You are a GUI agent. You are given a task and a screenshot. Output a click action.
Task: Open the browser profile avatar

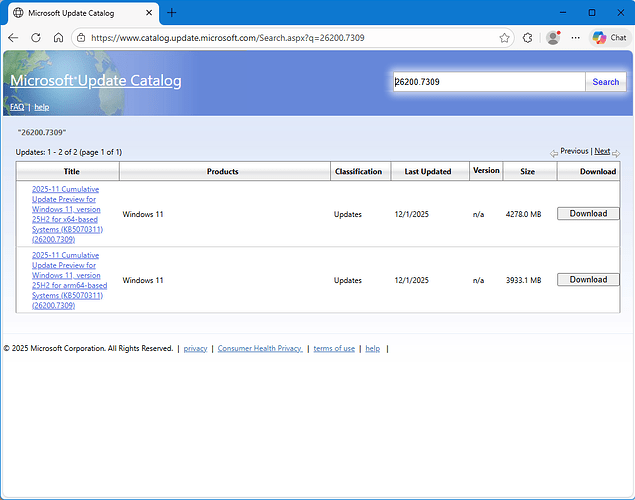pyautogui.click(x=553, y=38)
